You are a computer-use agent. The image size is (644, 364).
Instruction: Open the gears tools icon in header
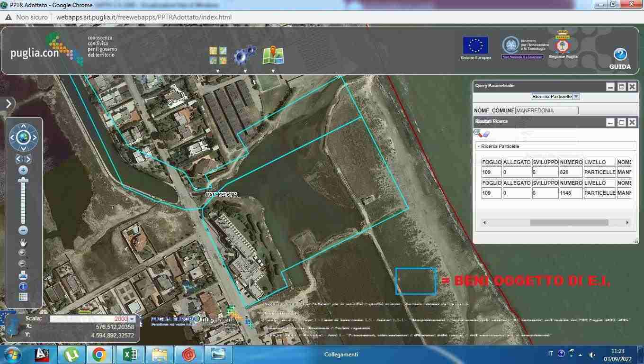(x=244, y=55)
